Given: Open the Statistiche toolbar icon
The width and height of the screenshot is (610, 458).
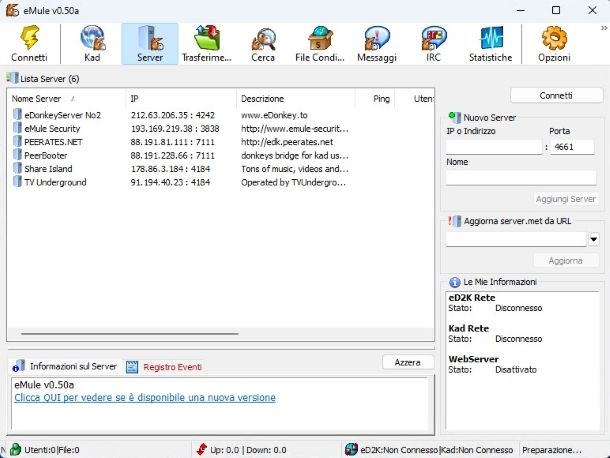Looking at the screenshot, I should (491, 38).
